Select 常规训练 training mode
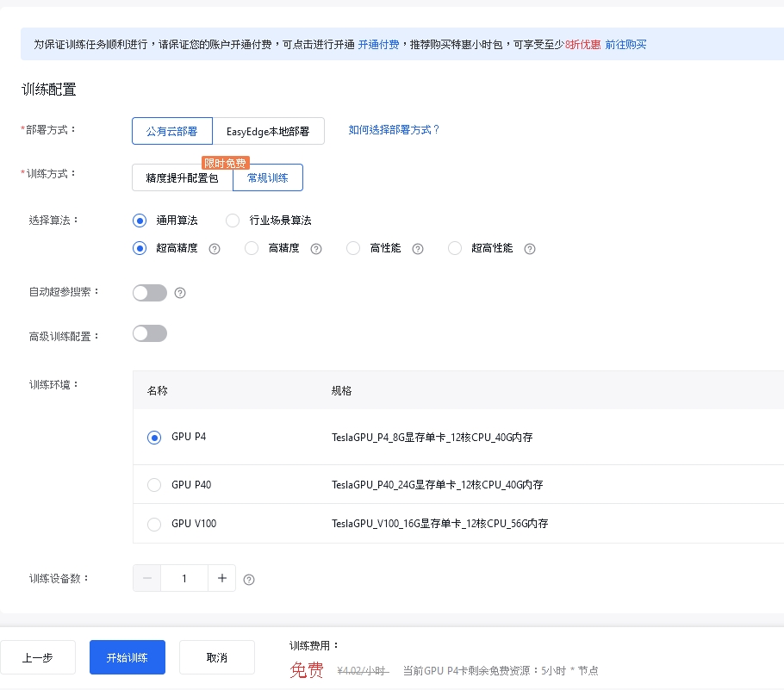Image resolution: width=784 pixels, height=690 pixels. tap(267, 177)
